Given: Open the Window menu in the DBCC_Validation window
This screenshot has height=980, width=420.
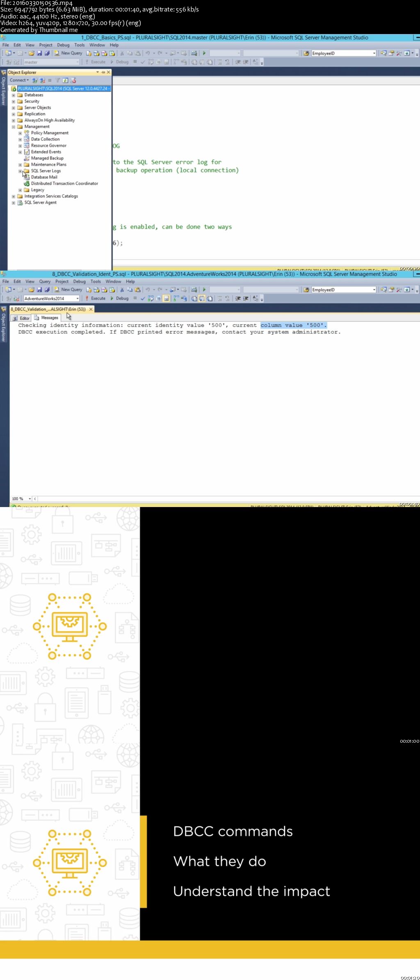Looking at the screenshot, I should coord(113,282).
